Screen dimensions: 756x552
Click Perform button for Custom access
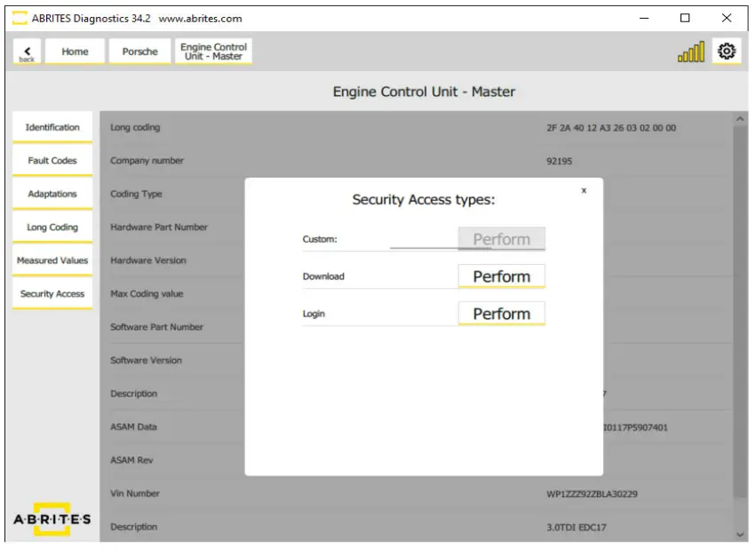[x=501, y=239]
